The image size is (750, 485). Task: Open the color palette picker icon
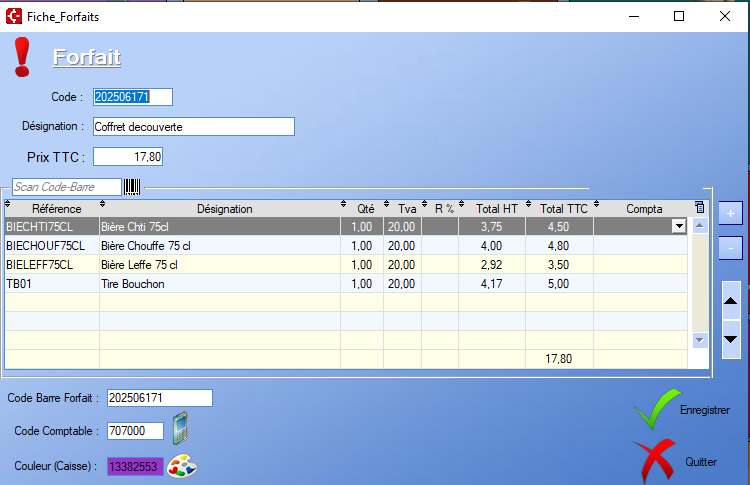182,466
